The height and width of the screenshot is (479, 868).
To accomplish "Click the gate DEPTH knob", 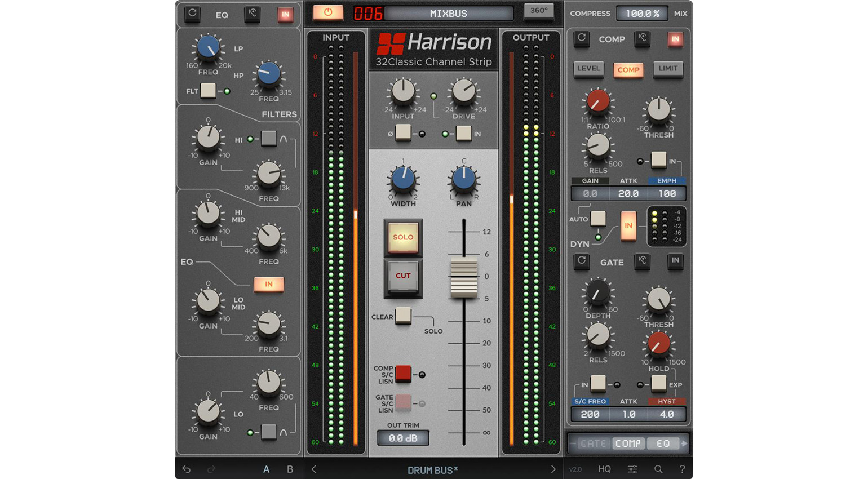I will pyautogui.click(x=598, y=292).
